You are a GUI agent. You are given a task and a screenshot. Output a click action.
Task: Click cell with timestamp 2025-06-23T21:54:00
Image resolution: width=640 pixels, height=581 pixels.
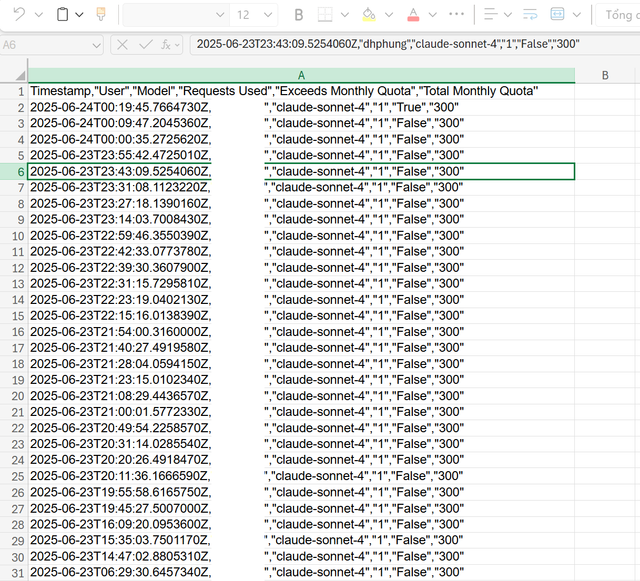click(301, 332)
